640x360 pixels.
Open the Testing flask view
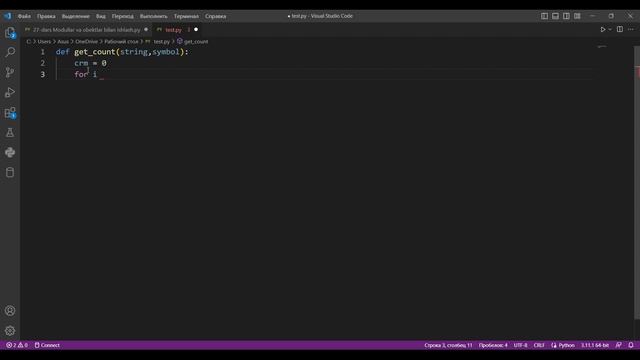pos(10,132)
